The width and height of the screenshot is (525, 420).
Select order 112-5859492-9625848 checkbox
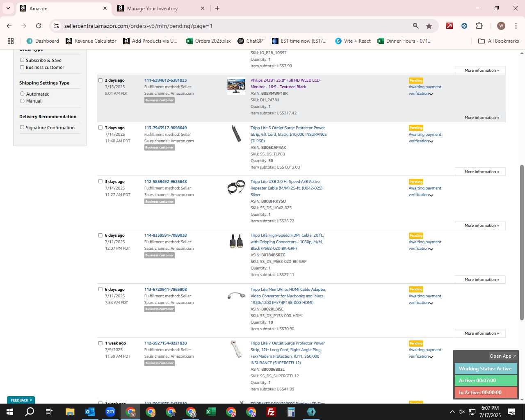(x=100, y=181)
